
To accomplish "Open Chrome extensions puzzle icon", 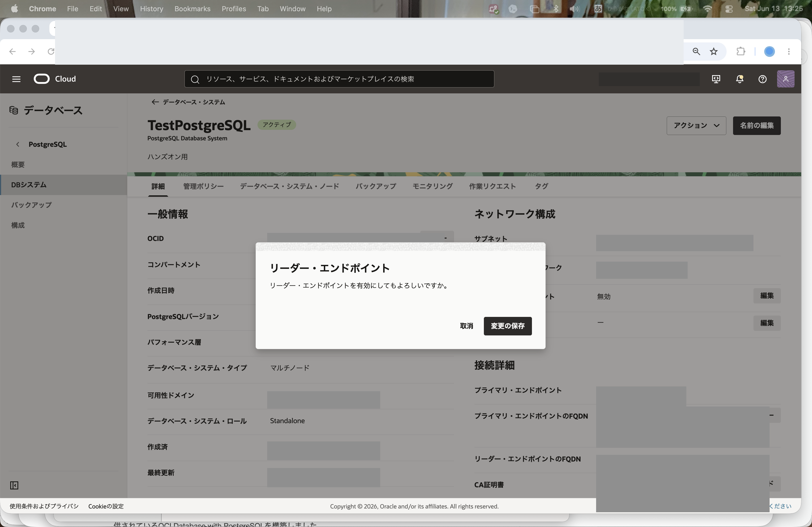I will point(741,52).
